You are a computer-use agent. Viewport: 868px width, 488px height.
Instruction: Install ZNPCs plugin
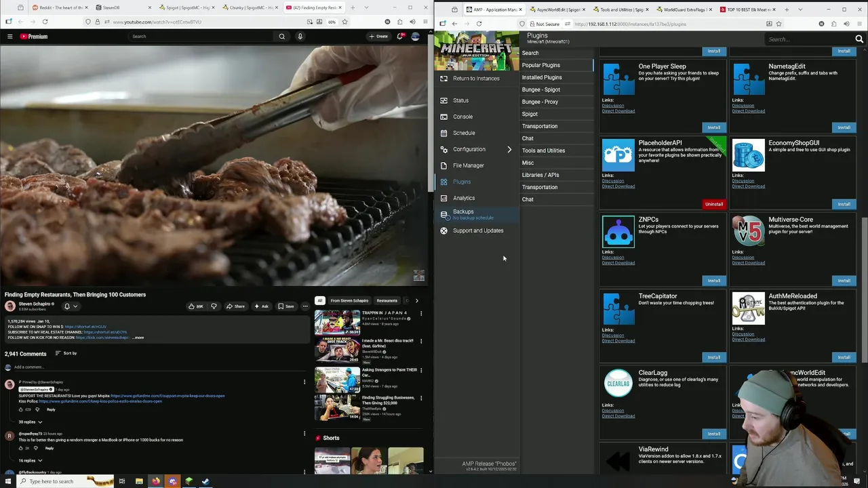point(714,281)
